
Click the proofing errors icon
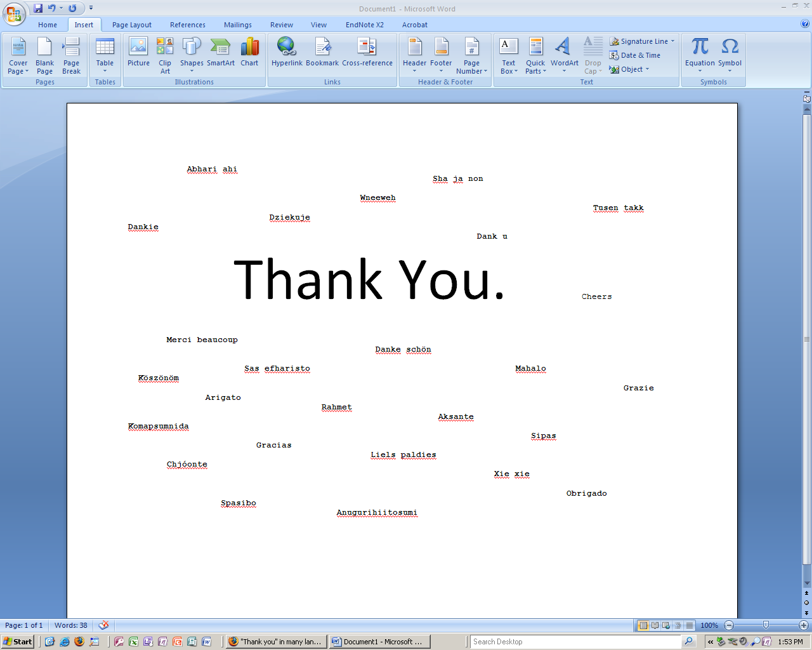click(104, 625)
